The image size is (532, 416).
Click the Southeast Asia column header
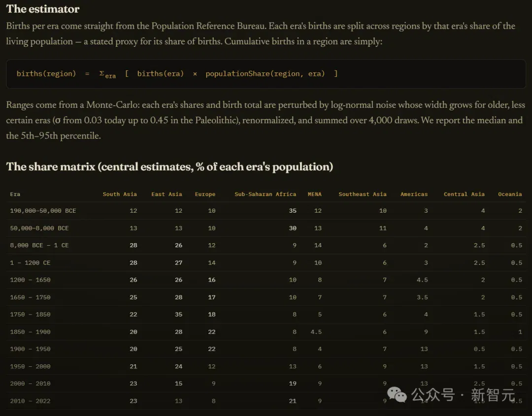(363, 194)
